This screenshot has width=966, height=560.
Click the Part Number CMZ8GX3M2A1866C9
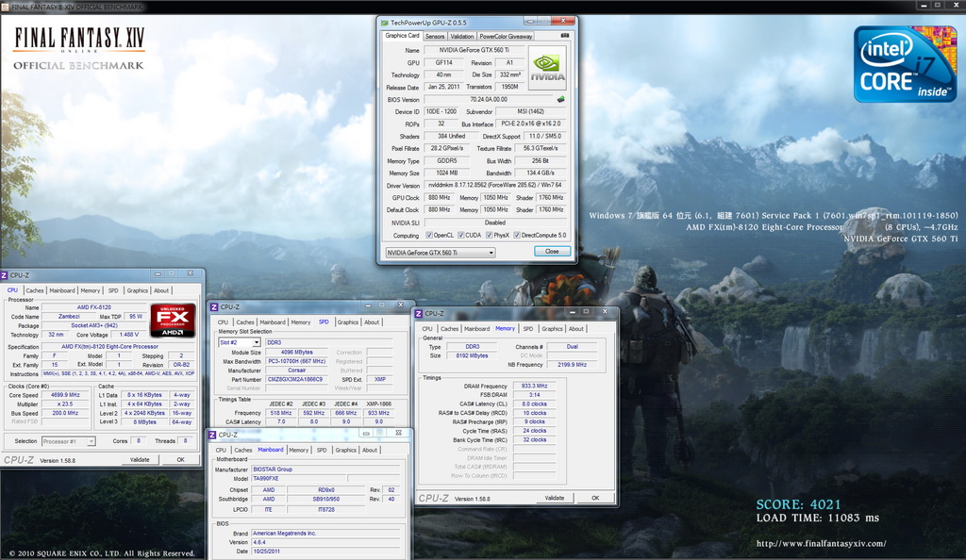(x=295, y=379)
